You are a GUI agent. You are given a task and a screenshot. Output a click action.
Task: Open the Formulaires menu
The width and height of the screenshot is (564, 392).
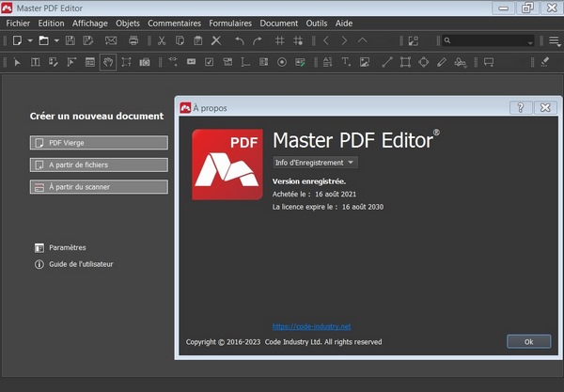[x=230, y=24]
